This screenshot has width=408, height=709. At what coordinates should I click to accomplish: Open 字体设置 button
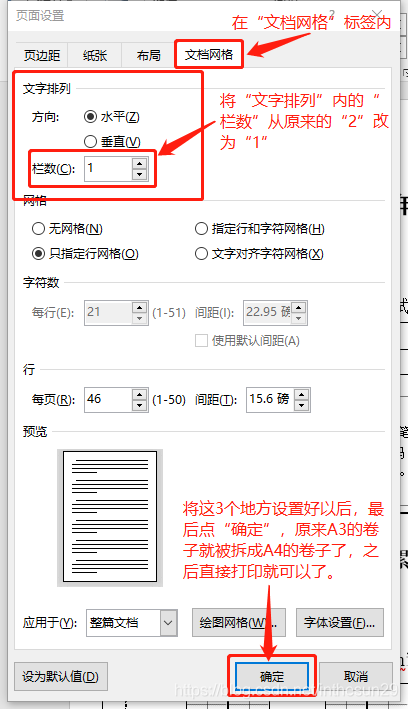pyautogui.click(x=340, y=623)
